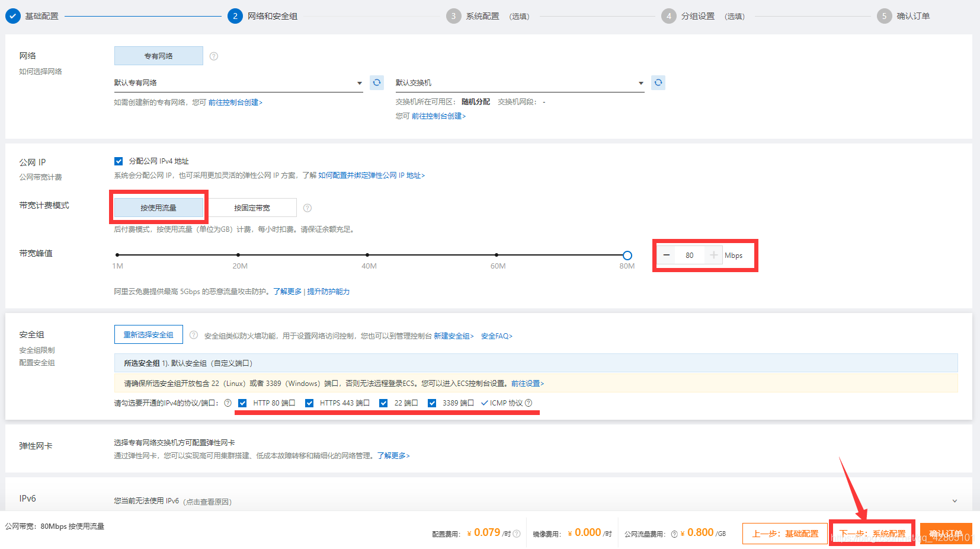Toggle HTTPS 443 端口 checkbox

(309, 403)
